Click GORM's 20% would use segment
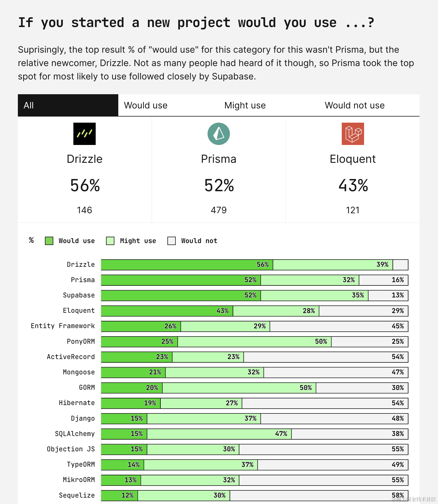This screenshot has width=438, height=504. pyautogui.click(x=132, y=388)
